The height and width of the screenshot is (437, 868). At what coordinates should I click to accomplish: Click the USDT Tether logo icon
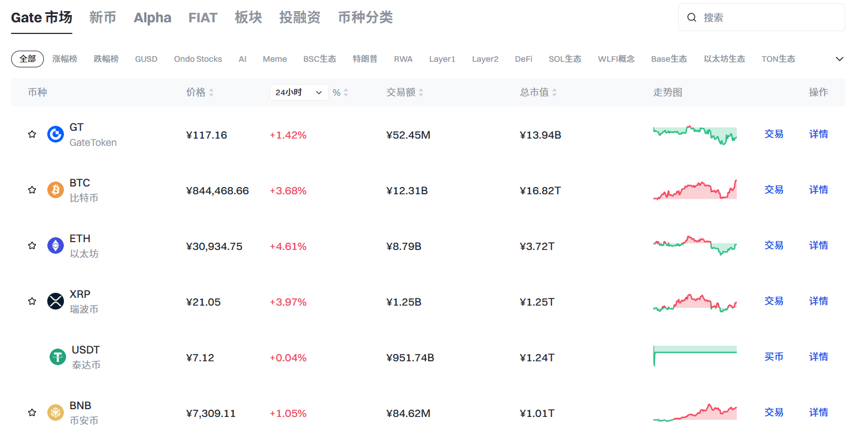pyautogui.click(x=58, y=357)
